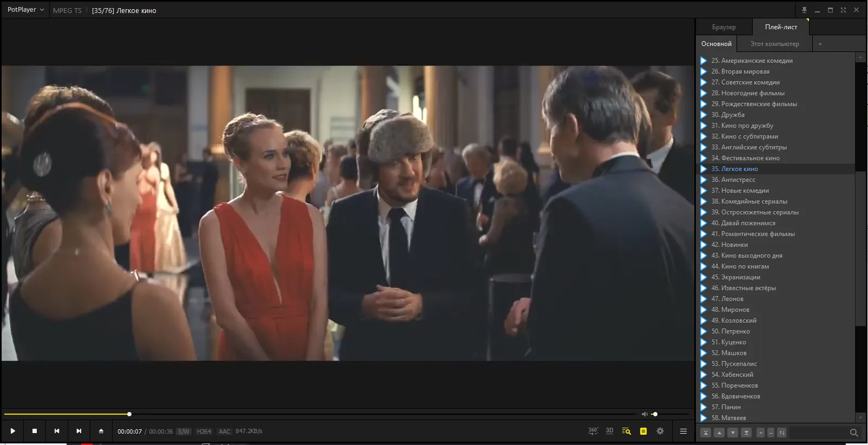Click play icon beside 47. Леонов
Screen dimensions: 868x445
coord(703,299)
